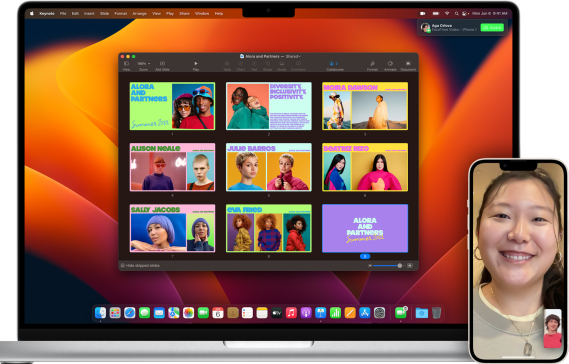Open the Zoom percentage dropdown

click(143, 65)
